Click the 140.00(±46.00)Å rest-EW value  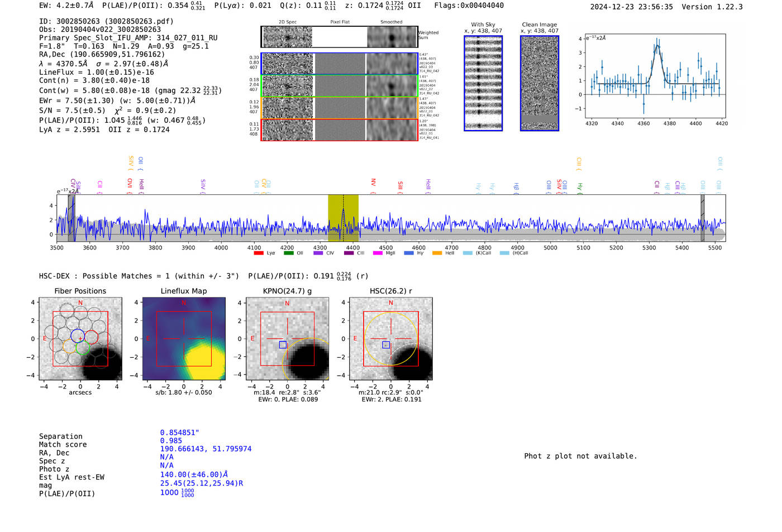(x=194, y=475)
